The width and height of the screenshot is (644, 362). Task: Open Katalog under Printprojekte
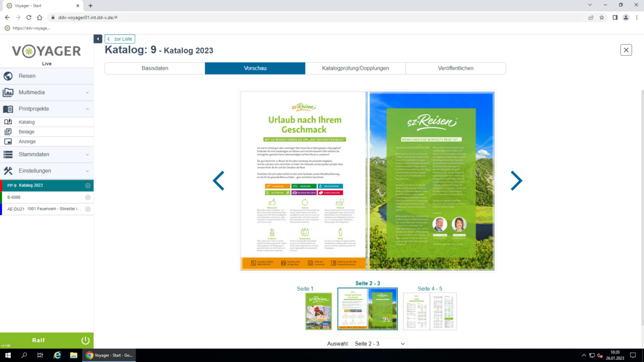click(47, 122)
